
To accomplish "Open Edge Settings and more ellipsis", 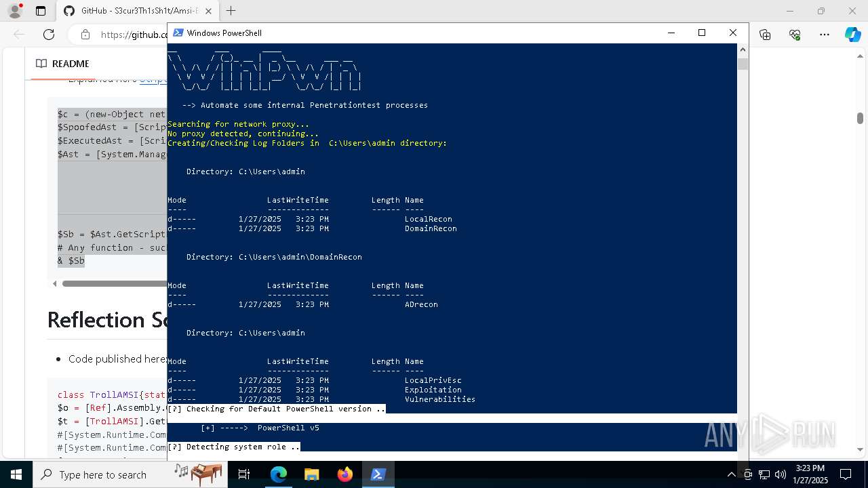I will (825, 35).
